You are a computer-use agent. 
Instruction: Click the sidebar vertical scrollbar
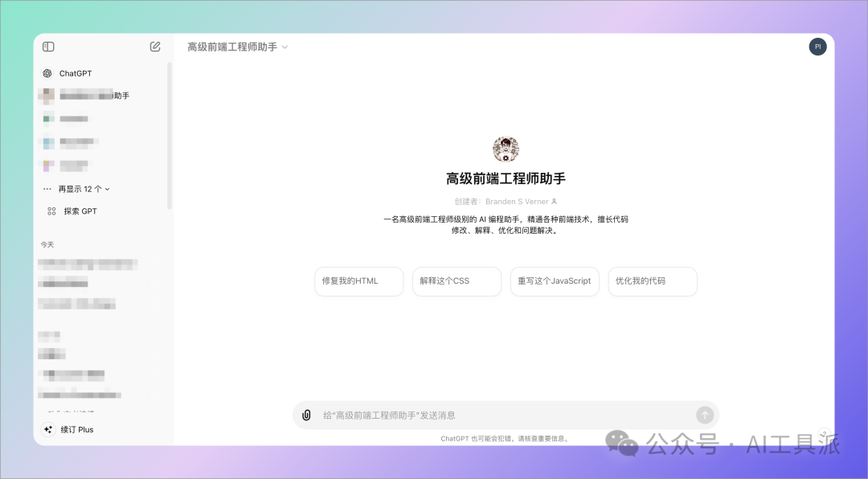pyautogui.click(x=170, y=136)
